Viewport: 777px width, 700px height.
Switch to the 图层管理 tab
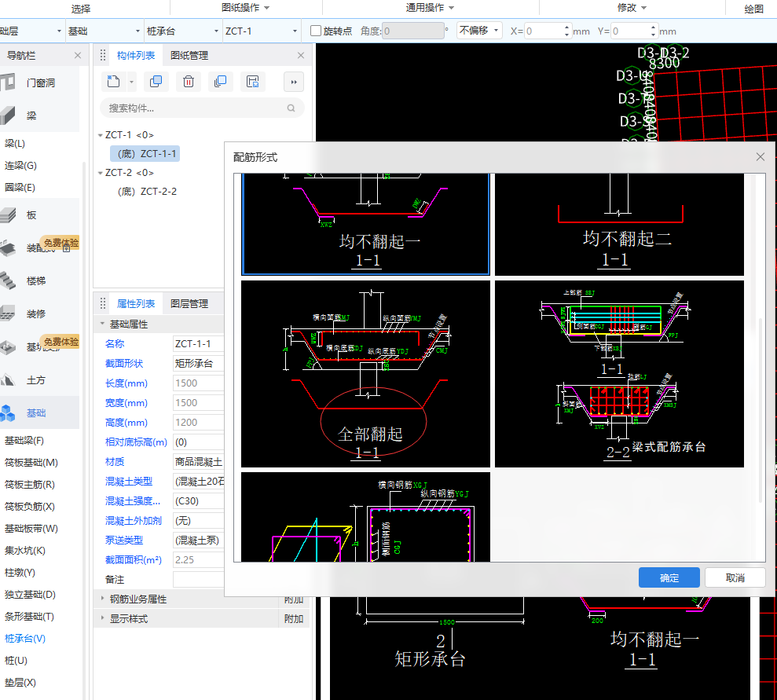click(x=189, y=304)
